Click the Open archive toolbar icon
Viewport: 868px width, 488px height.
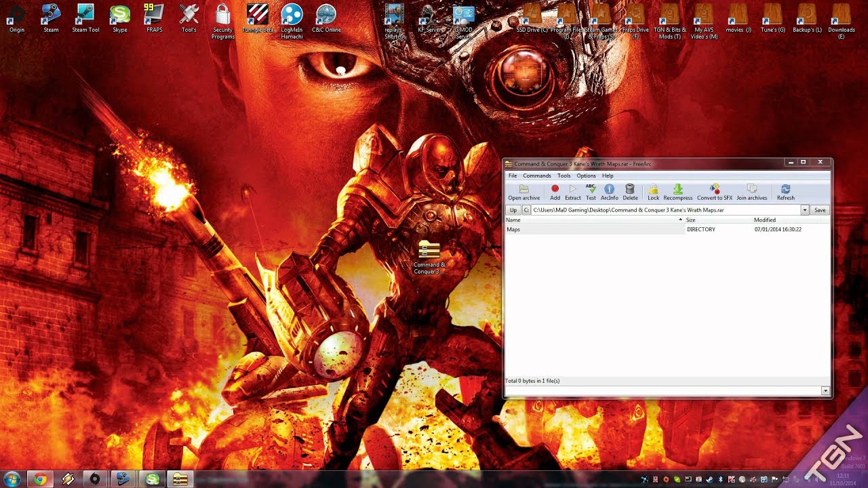coord(524,192)
